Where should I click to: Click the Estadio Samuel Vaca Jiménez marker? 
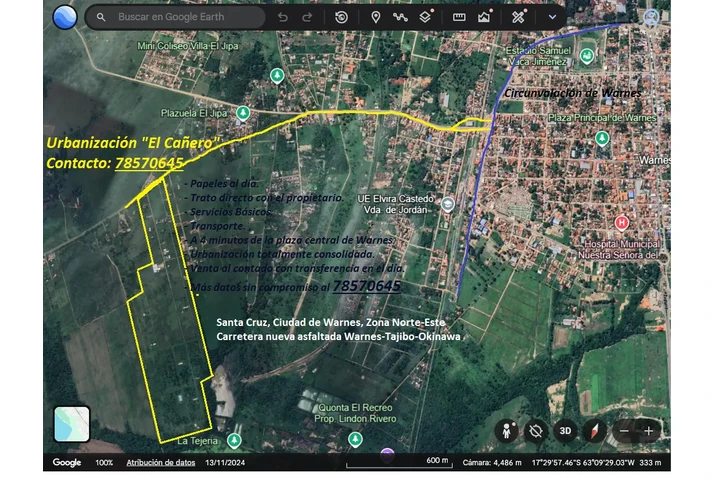pyautogui.click(x=587, y=56)
